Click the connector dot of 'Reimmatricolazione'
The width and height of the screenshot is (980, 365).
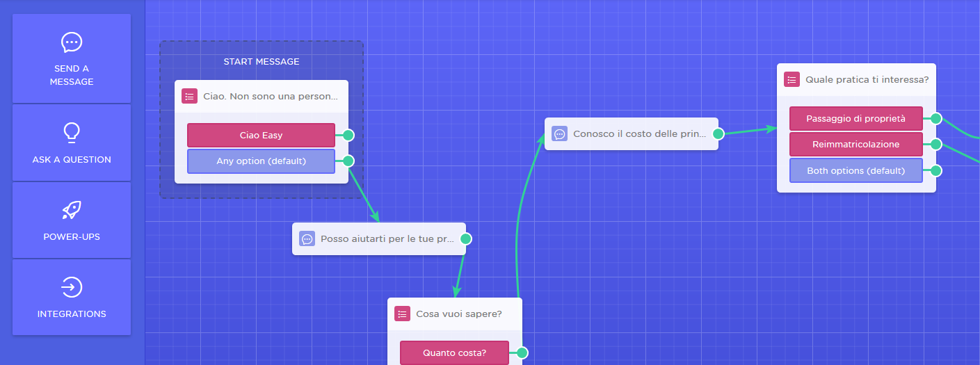[x=936, y=144]
